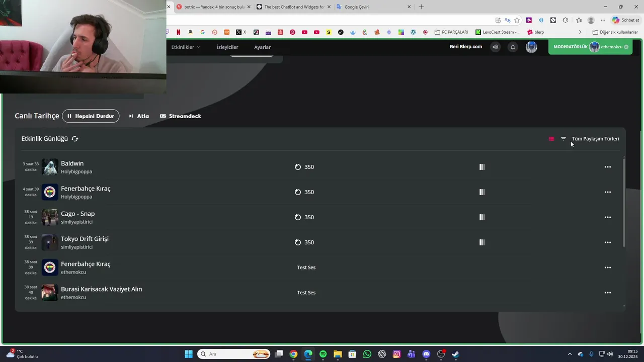This screenshot has height=362, width=644.
Task: Click the event log vertical scrollbar
Action: [624, 202]
